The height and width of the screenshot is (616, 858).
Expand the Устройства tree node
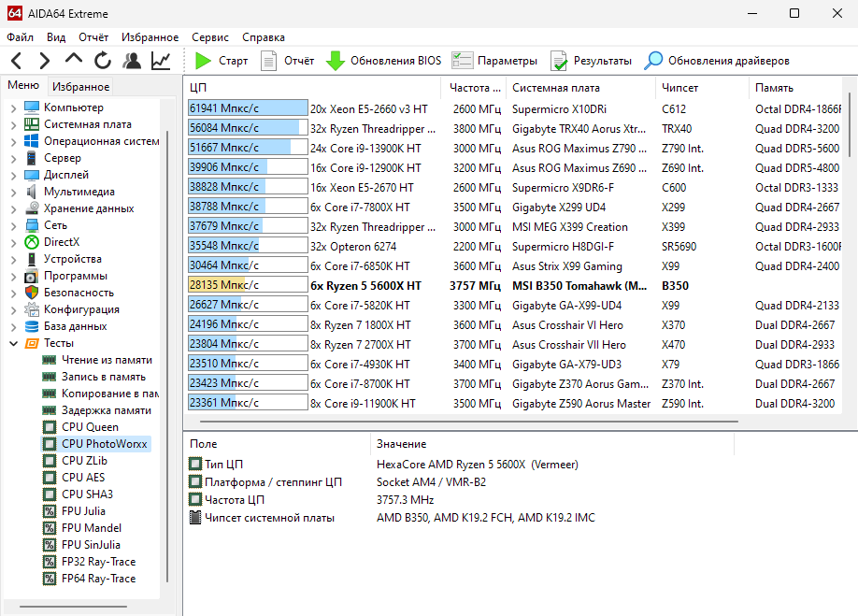click(14, 259)
